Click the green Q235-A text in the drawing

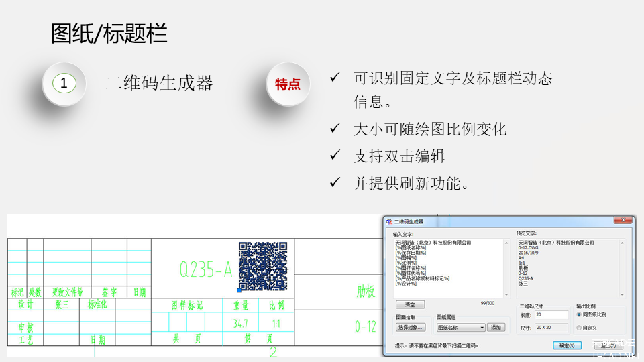[x=206, y=269]
